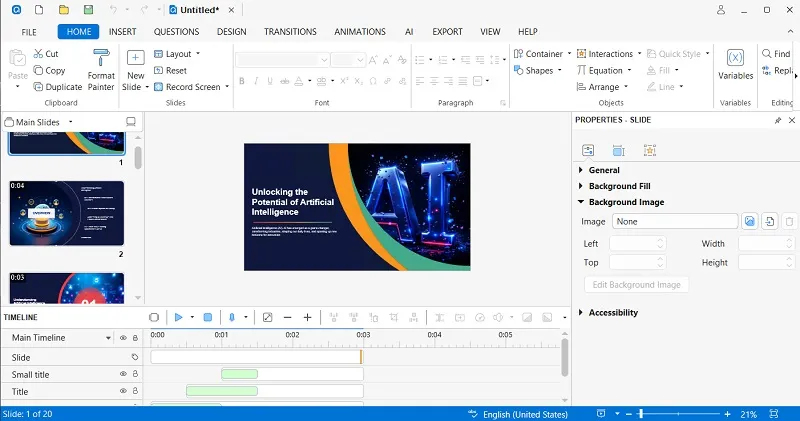This screenshot has height=421, width=800.
Task: Play the timeline preview
Action: click(x=178, y=317)
